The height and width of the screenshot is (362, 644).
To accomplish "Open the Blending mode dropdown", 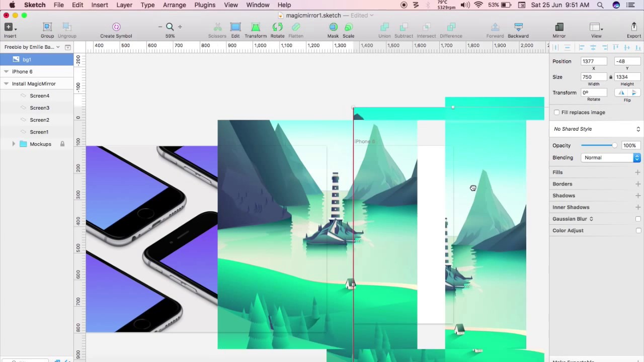I will (611, 158).
